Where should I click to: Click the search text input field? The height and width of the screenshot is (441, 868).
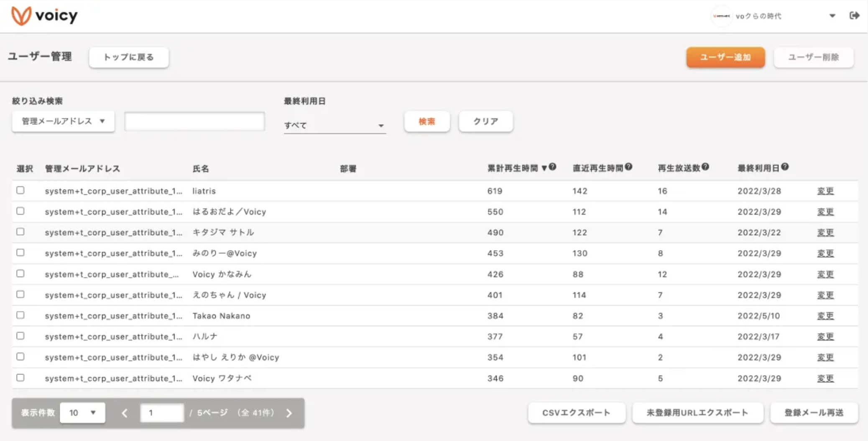point(194,121)
